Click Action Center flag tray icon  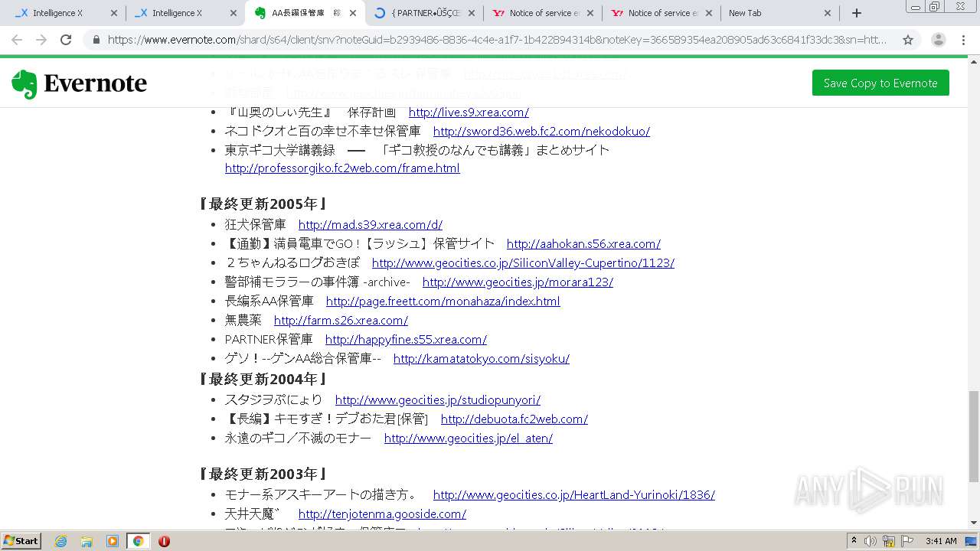(906, 541)
